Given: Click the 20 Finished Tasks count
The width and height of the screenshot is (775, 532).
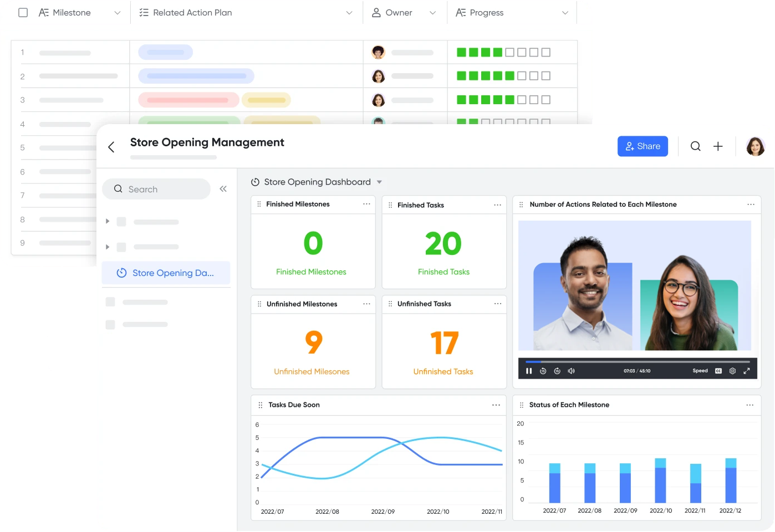Looking at the screenshot, I should pos(443,244).
